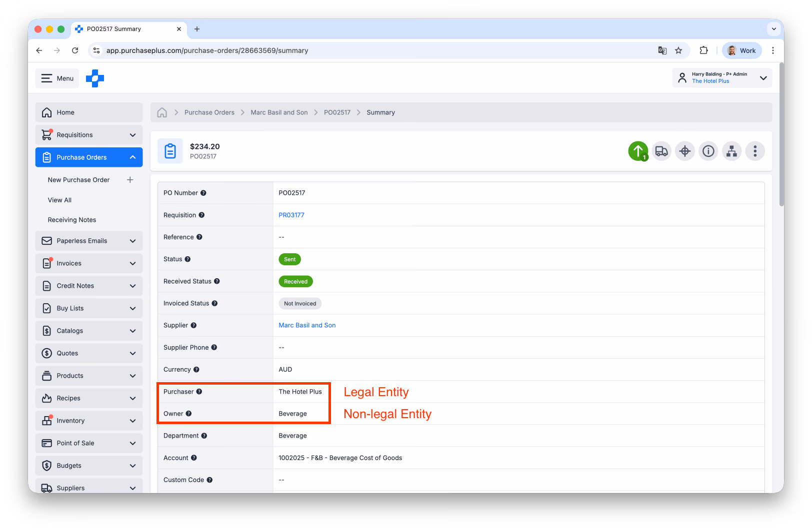Click the help icon beside Purchaser

tap(199, 392)
